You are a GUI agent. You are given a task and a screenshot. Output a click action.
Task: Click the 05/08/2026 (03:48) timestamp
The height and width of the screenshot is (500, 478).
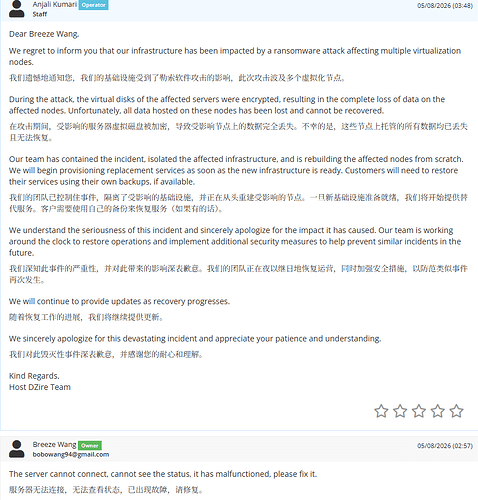click(445, 6)
